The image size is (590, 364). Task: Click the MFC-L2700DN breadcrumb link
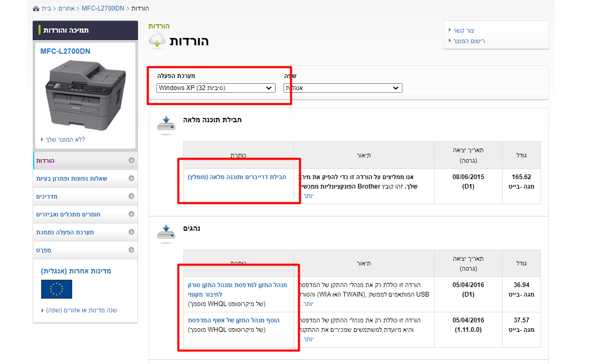coord(103,8)
